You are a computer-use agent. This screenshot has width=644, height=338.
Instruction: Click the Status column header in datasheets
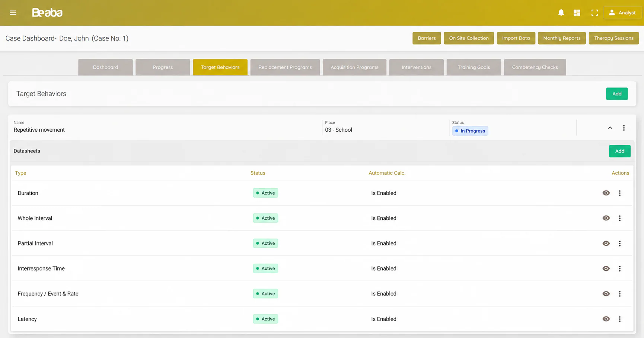click(258, 173)
